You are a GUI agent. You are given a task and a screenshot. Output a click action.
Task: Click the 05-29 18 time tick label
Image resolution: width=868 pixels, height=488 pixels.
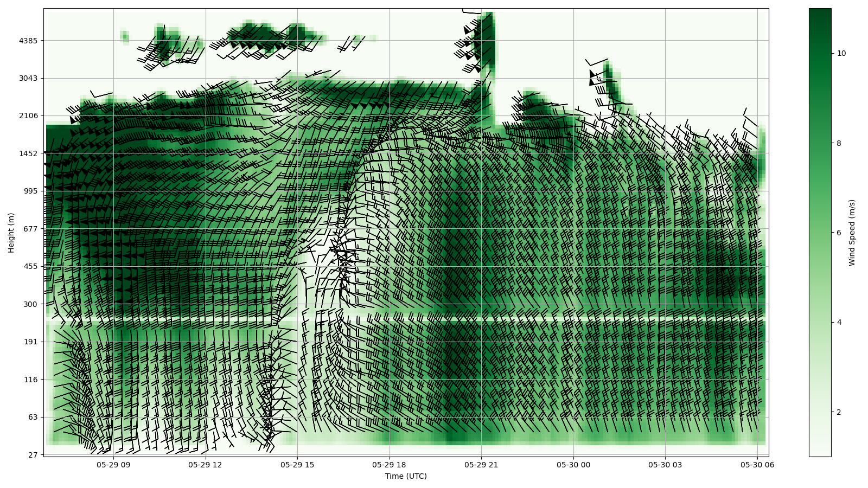[389, 465]
